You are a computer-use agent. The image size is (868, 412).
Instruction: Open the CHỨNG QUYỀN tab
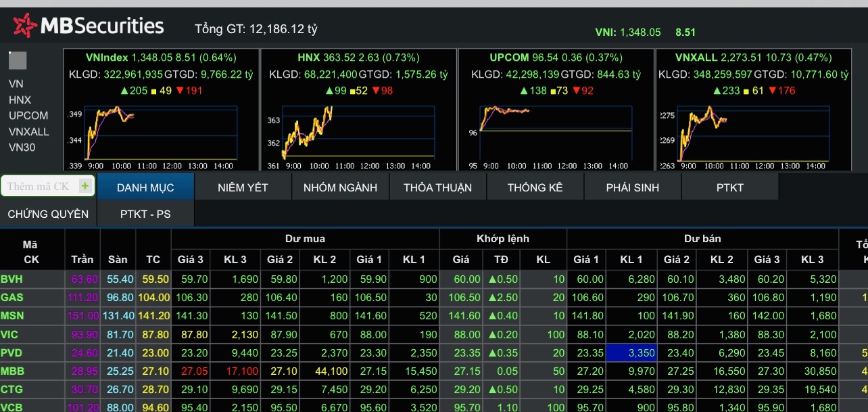[x=48, y=214]
